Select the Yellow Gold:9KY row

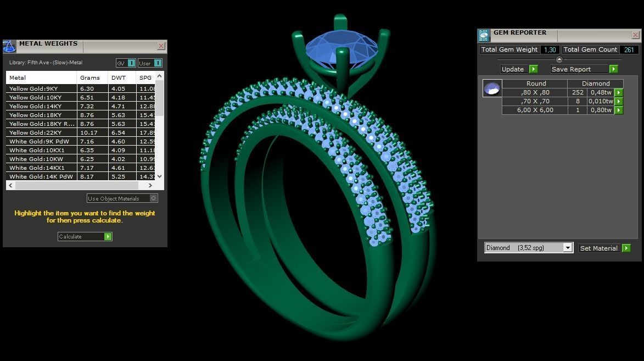(81, 88)
